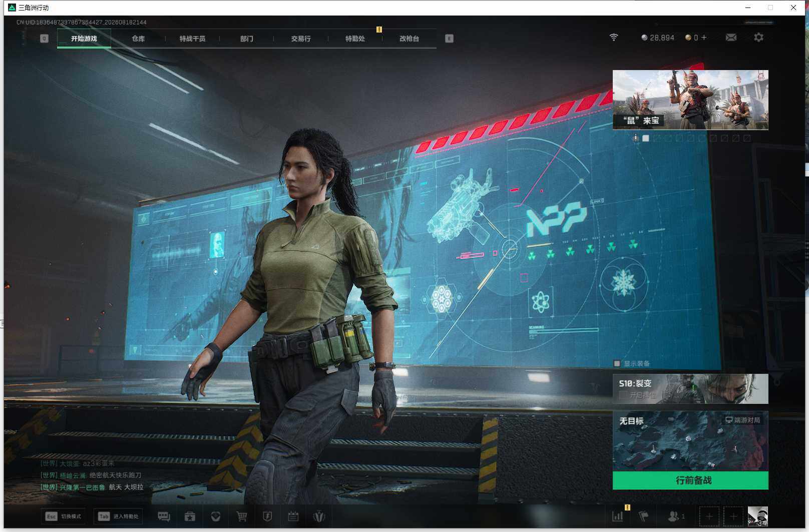809x532 pixels.
Task: Click the Q previous tab key icon
Action: click(x=44, y=39)
